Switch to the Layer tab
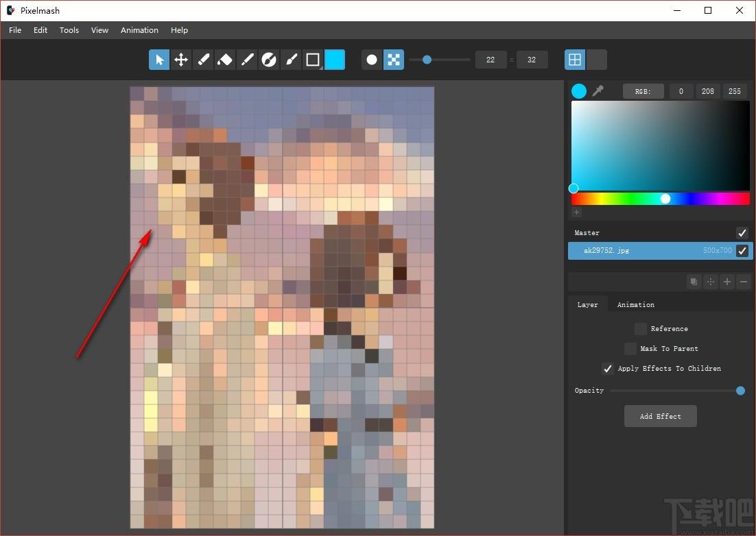This screenshot has height=536, width=756. (587, 304)
